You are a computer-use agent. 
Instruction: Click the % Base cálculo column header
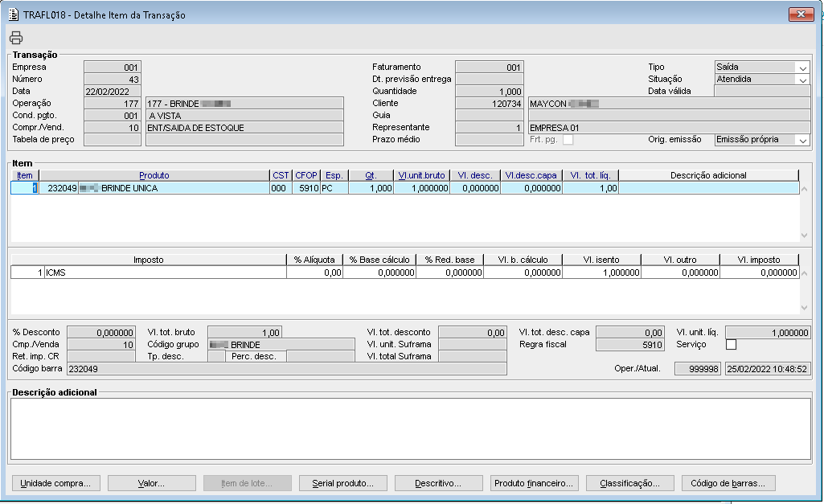(x=379, y=260)
